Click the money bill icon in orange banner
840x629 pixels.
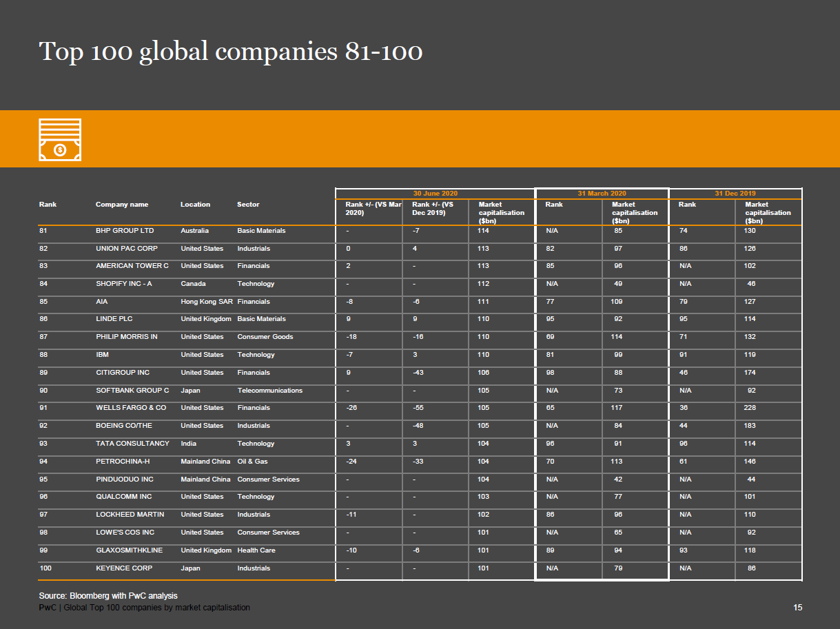(60, 140)
